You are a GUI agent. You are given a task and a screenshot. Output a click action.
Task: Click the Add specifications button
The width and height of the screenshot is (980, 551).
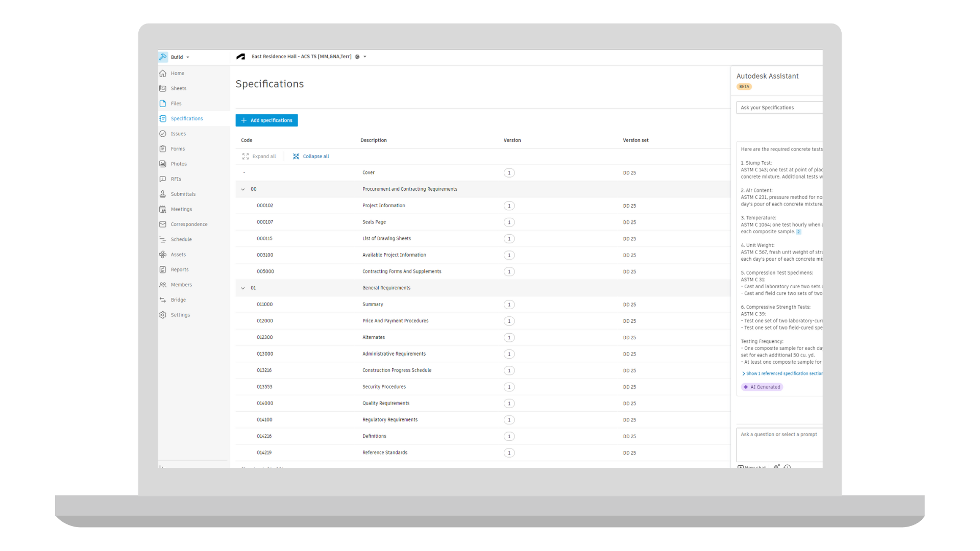[x=266, y=120]
